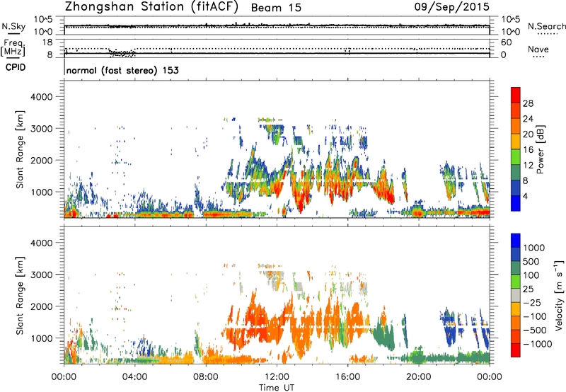Click the 04:00 time axis label
This screenshot has height=392, width=566.
pos(134,377)
